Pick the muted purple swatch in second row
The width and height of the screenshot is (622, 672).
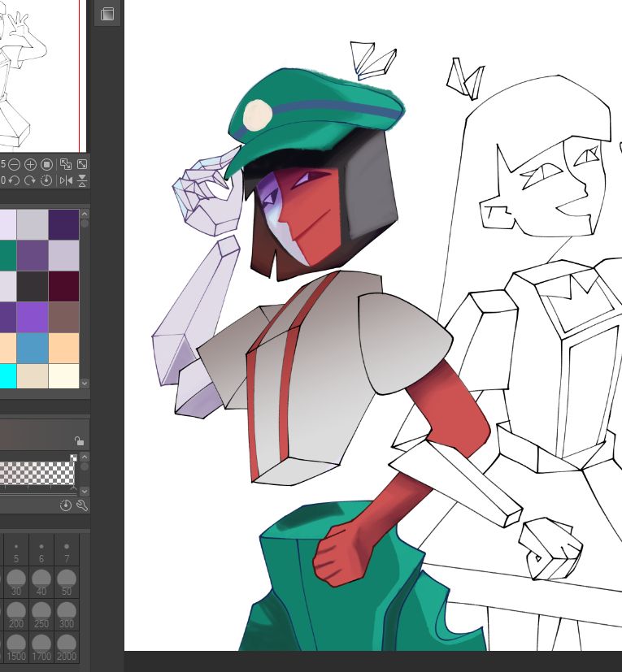coord(33,255)
